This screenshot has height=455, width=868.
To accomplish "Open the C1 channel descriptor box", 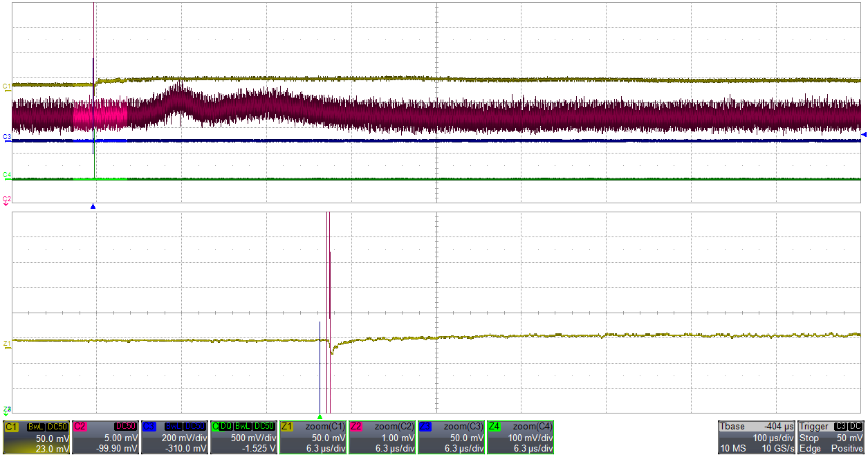I will [37, 437].
